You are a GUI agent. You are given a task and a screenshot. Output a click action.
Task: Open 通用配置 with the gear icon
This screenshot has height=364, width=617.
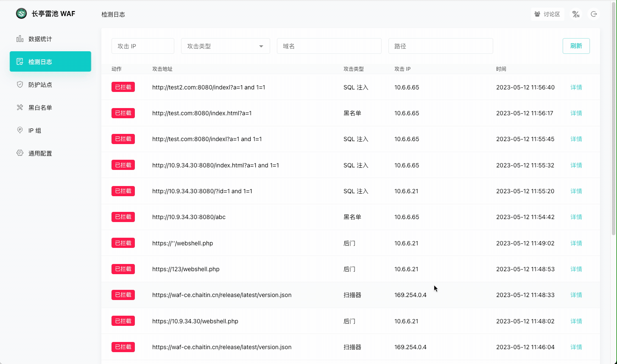(20, 153)
